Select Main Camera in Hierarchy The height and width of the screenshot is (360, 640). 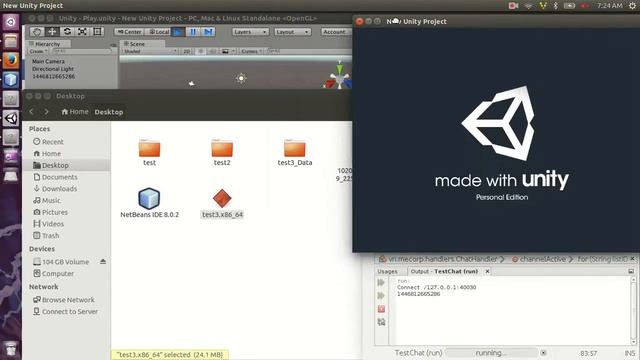click(x=48, y=61)
